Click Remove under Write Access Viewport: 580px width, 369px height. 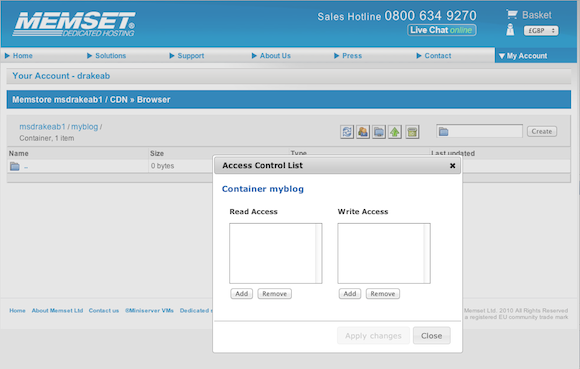[x=383, y=294]
